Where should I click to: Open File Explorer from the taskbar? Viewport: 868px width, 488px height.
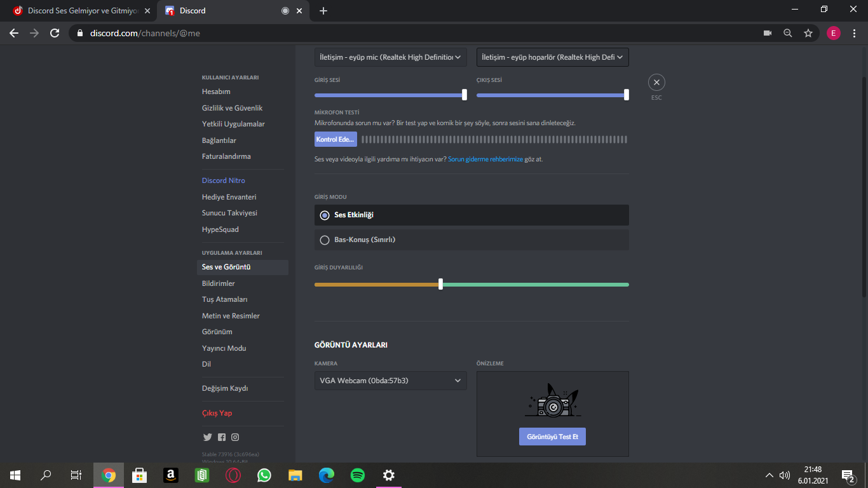295,475
